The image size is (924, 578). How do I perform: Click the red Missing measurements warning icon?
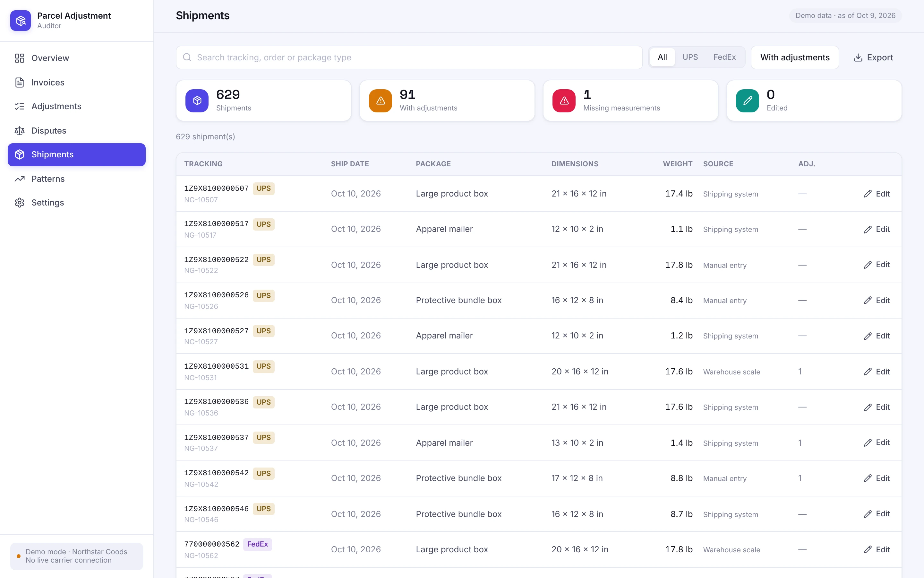(x=564, y=101)
